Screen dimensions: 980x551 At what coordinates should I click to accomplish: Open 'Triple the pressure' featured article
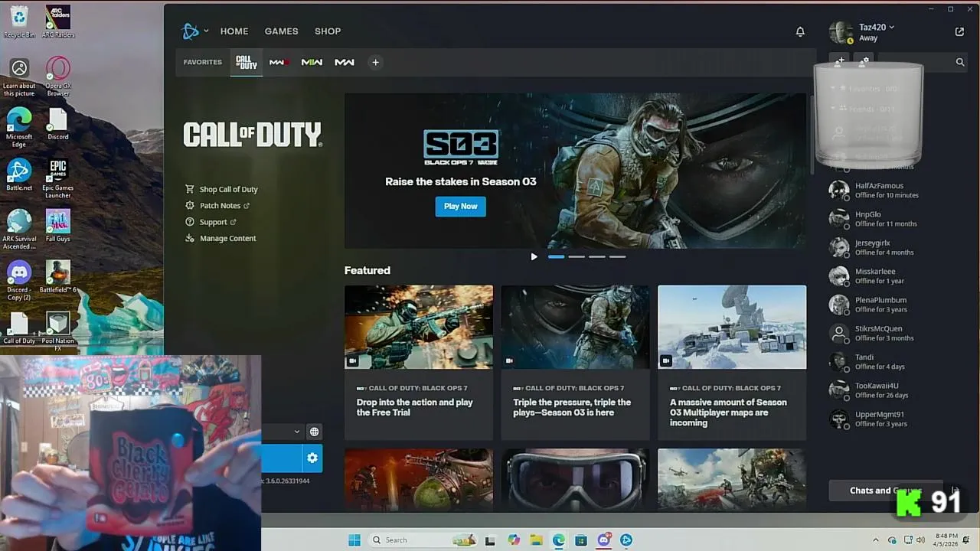[575, 363]
